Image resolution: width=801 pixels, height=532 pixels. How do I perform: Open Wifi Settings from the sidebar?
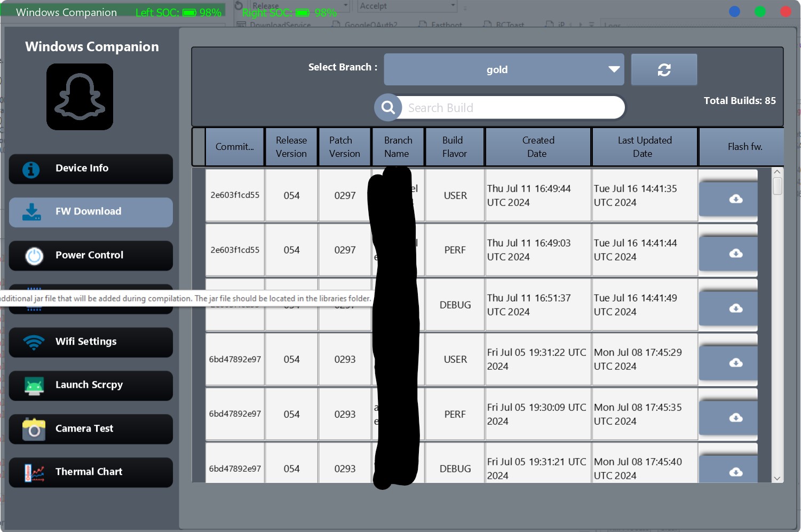click(91, 342)
